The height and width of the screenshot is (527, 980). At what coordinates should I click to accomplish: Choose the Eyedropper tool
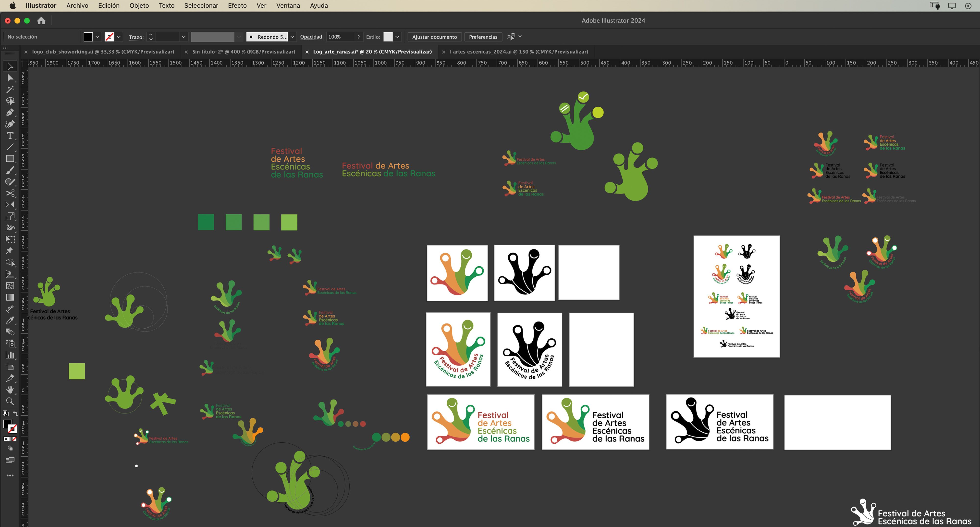pos(10,320)
